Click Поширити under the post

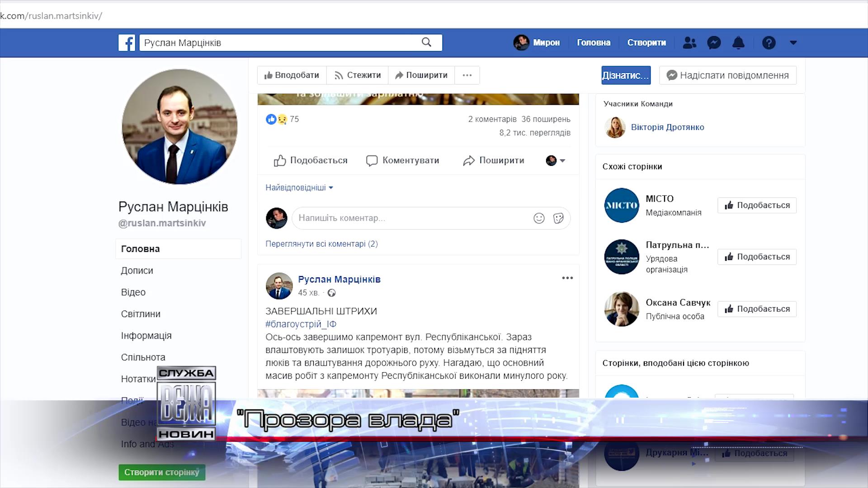tap(494, 160)
